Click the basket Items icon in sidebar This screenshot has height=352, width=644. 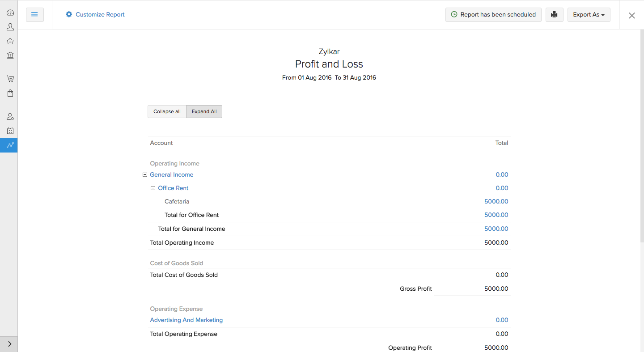(x=10, y=41)
